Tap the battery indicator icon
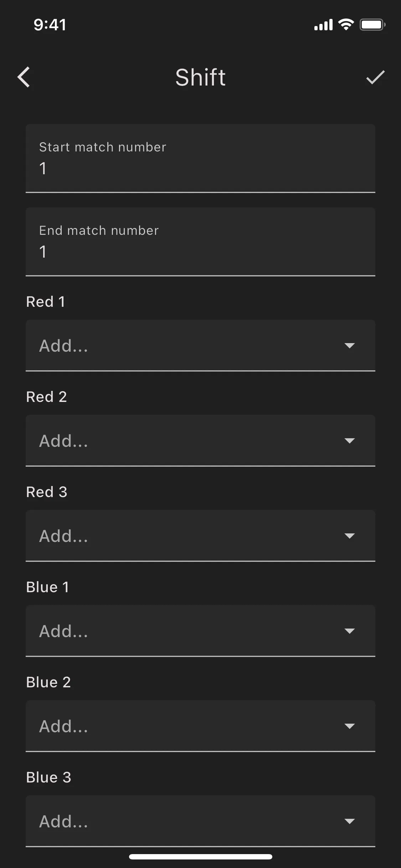This screenshot has width=401, height=868. pyautogui.click(x=372, y=25)
